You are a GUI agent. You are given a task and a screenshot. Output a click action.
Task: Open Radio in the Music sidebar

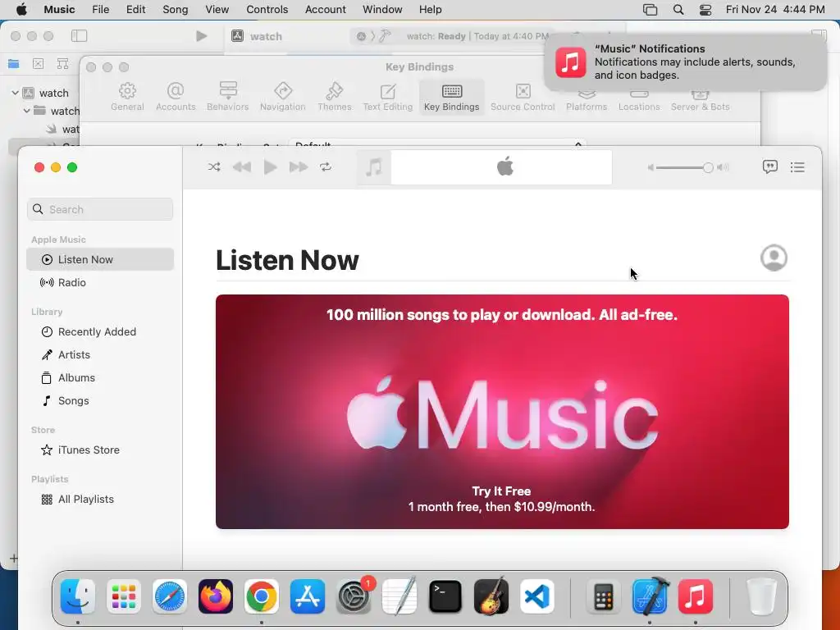(100, 282)
